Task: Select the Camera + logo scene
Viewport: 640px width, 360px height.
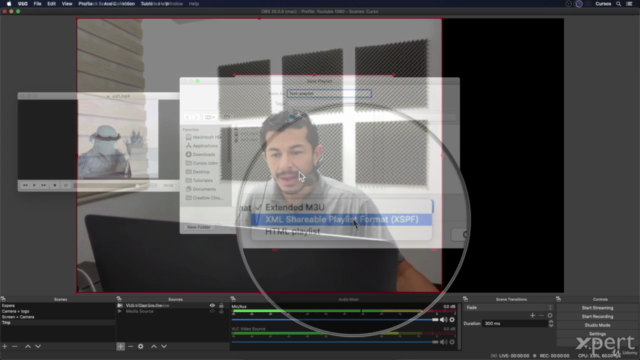Action: (x=57, y=311)
